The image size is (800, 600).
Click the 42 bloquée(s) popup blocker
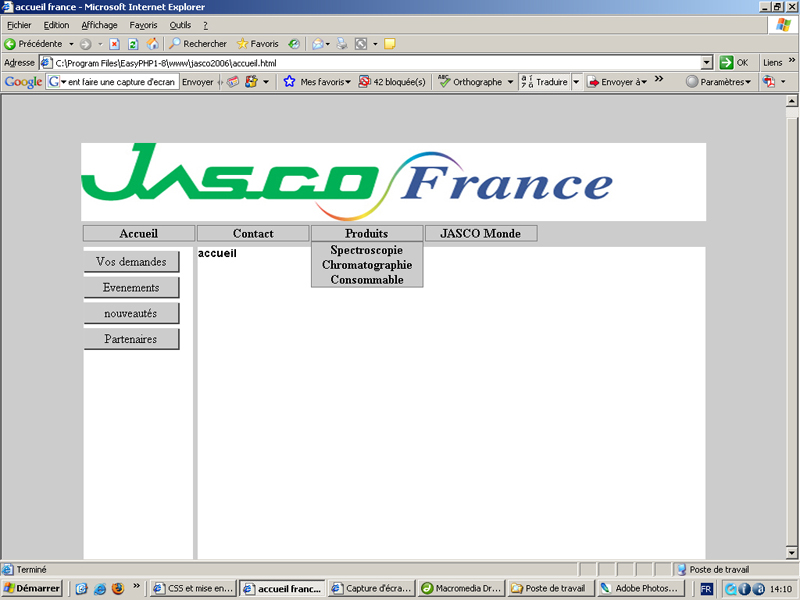tap(392, 82)
